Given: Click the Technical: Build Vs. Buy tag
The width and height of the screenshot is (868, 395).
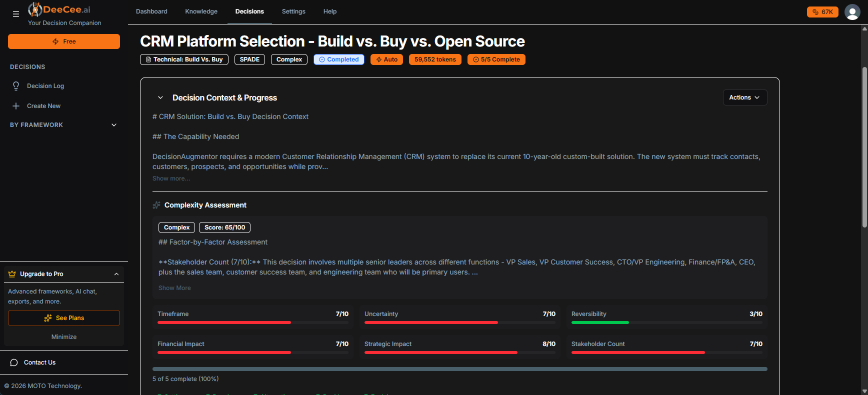Looking at the screenshot, I should [184, 59].
